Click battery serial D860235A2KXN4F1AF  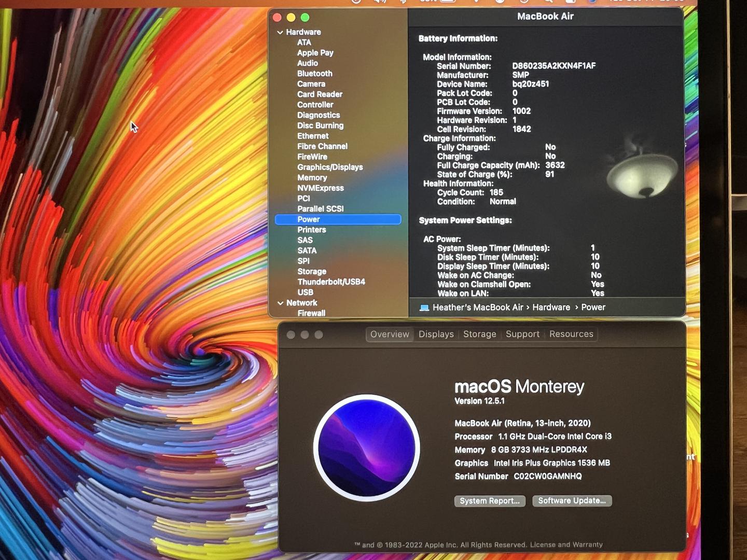554,66
